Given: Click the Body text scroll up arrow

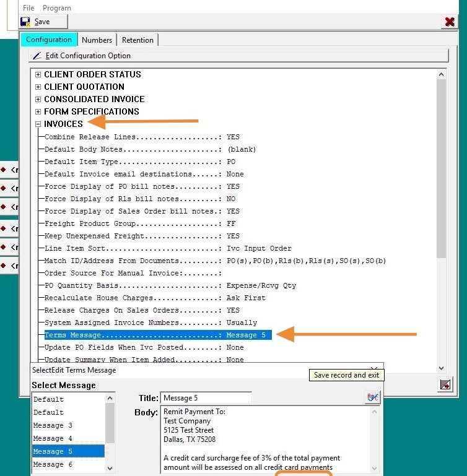Looking at the screenshot, I should coord(374,412).
